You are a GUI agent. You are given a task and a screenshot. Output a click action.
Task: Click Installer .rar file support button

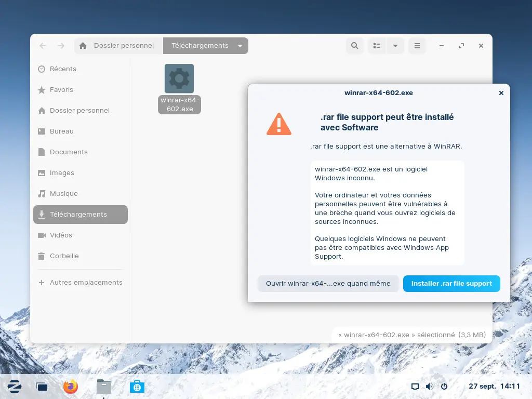point(451,284)
